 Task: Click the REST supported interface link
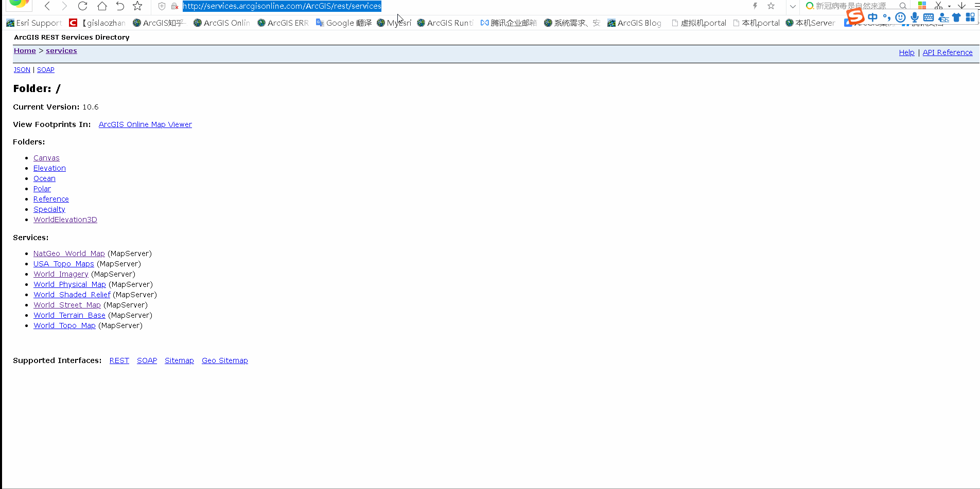click(x=119, y=360)
